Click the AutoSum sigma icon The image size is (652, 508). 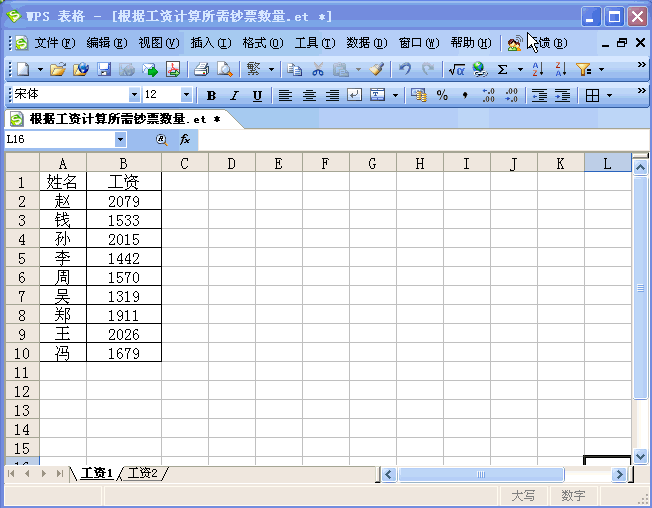pos(503,70)
